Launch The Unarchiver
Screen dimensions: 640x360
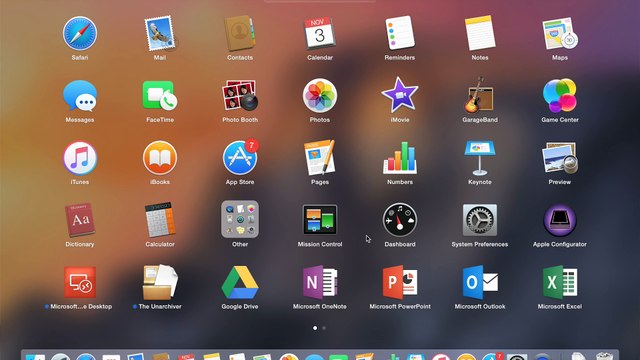(x=160, y=282)
